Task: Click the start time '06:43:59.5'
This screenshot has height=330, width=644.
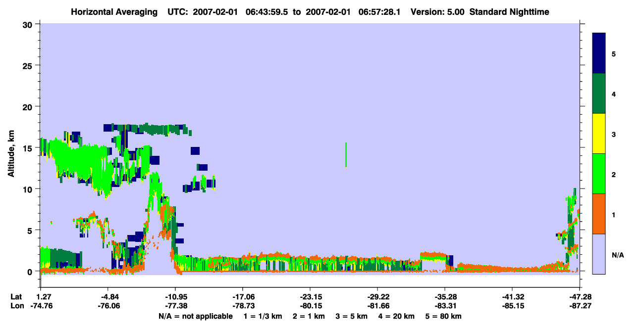Action: (x=266, y=12)
